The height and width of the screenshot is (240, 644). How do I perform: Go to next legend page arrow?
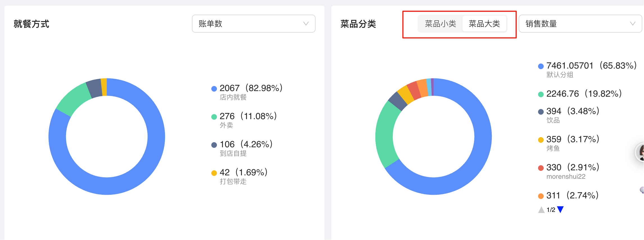pos(560,210)
